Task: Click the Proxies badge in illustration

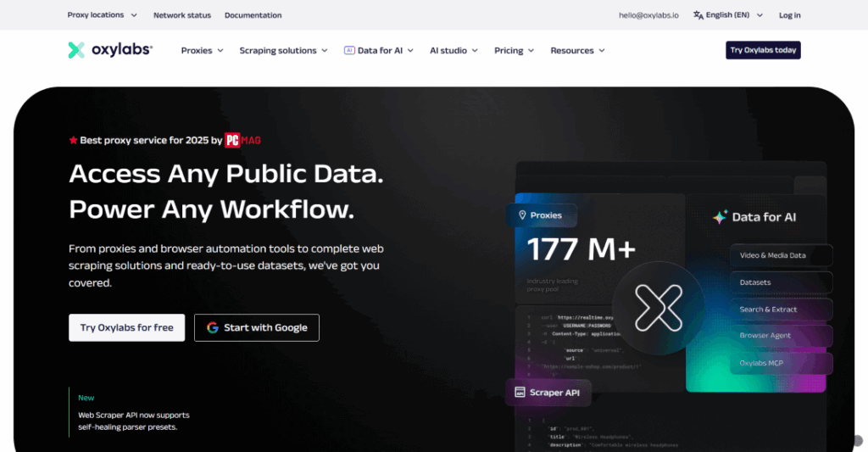Action: click(x=541, y=215)
